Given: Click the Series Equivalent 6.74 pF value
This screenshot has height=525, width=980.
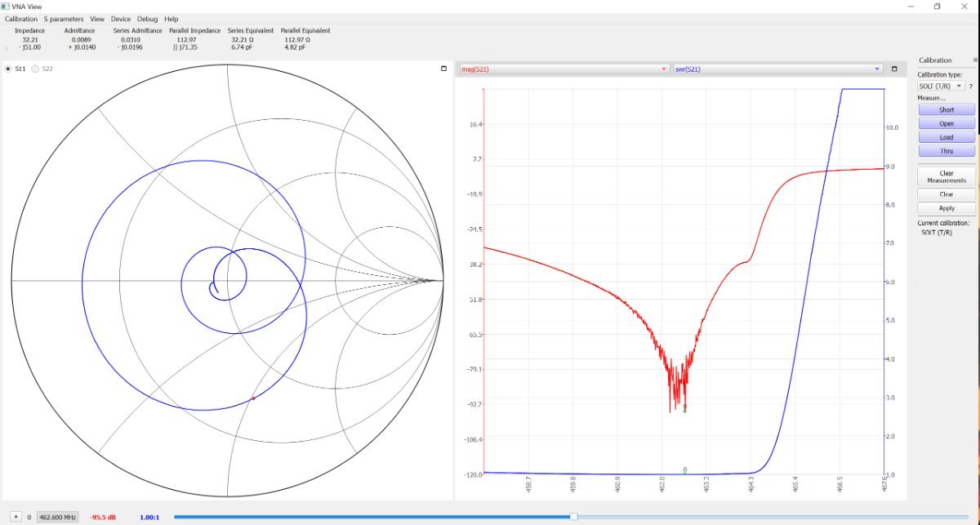Looking at the screenshot, I should coord(242,47).
